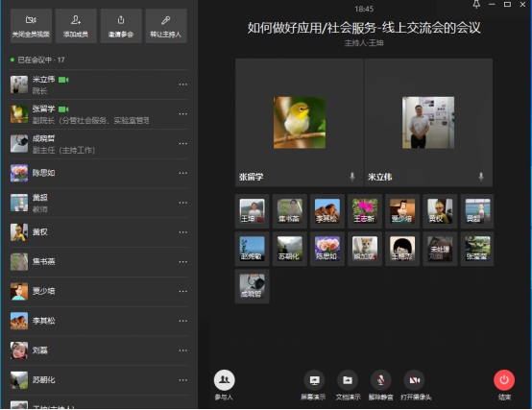Viewport: 532px width, 410px height.
Task: Toggle 解除静音 microphone button
Action: [380, 380]
